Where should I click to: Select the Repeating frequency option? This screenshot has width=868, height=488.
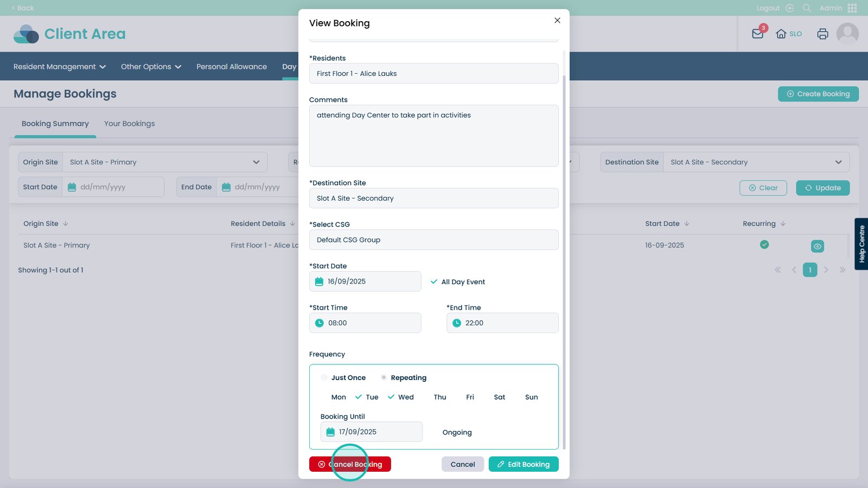(384, 377)
